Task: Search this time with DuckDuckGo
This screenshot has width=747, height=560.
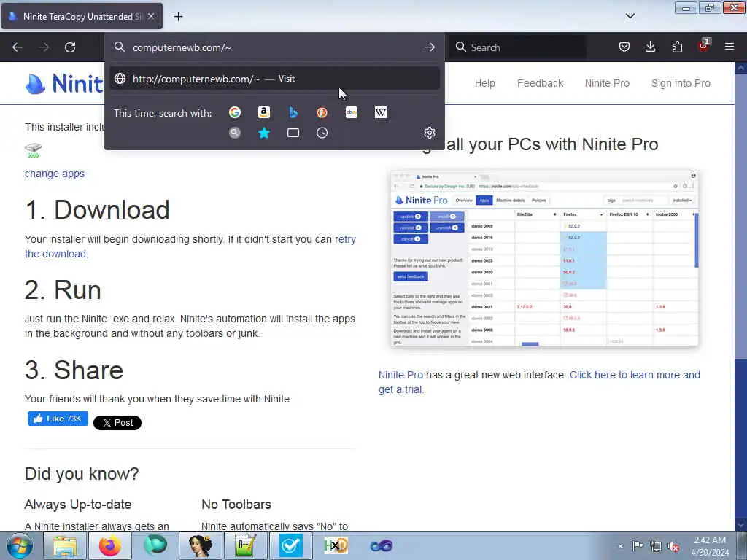Action: point(322,112)
